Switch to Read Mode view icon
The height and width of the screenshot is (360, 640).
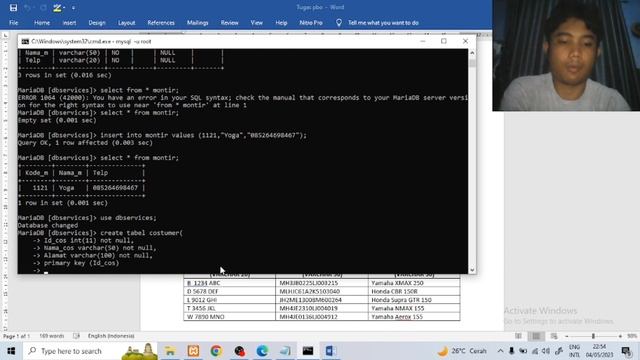tap(518, 336)
